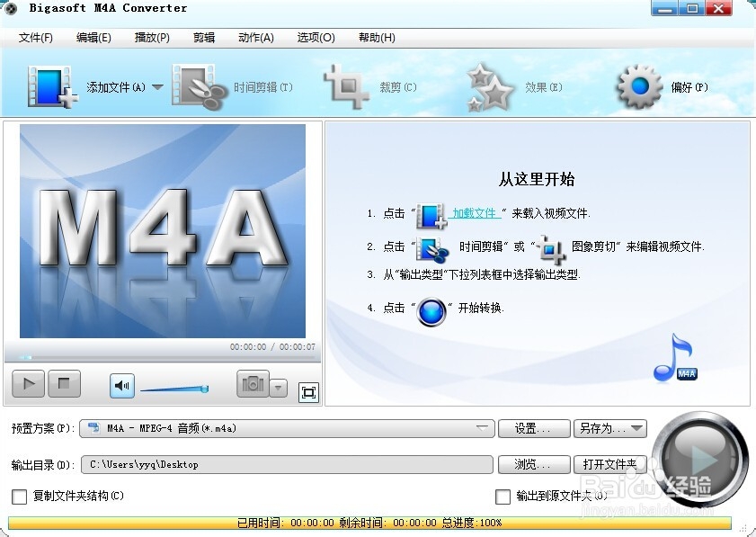Image resolution: width=756 pixels, height=537 pixels.
Task: Open the 播放(P) menu
Action: pos(152,38)
